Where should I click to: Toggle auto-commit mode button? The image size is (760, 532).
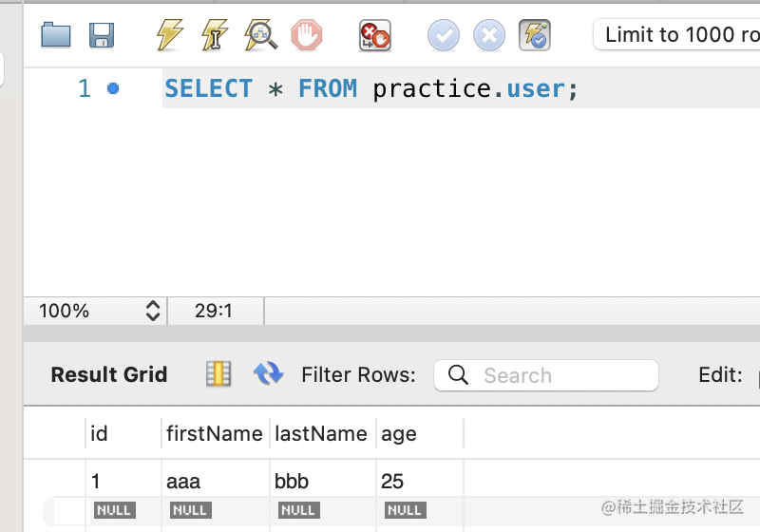[535, 36]
